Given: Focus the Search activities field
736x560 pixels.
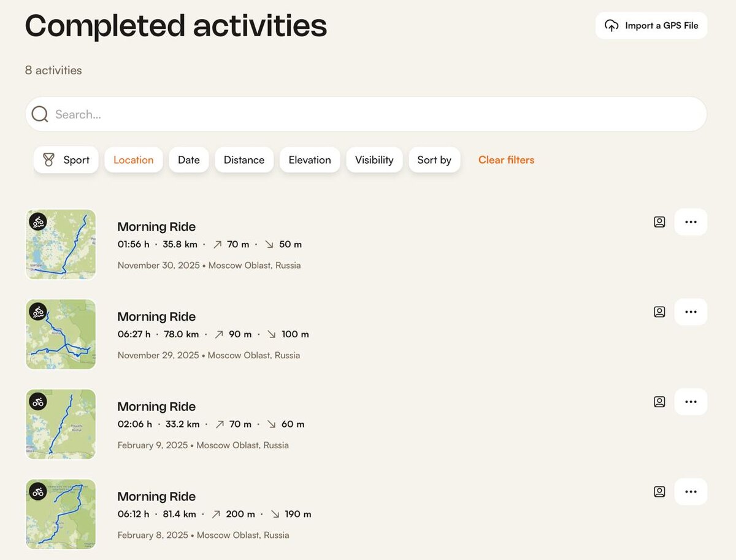Looking at the screenshot, I should point(368,114).
